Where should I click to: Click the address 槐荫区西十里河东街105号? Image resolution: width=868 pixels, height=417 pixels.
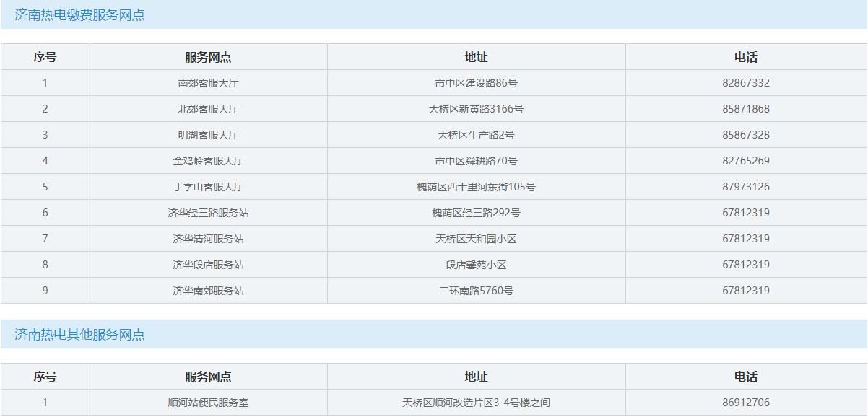coord(476,187)
